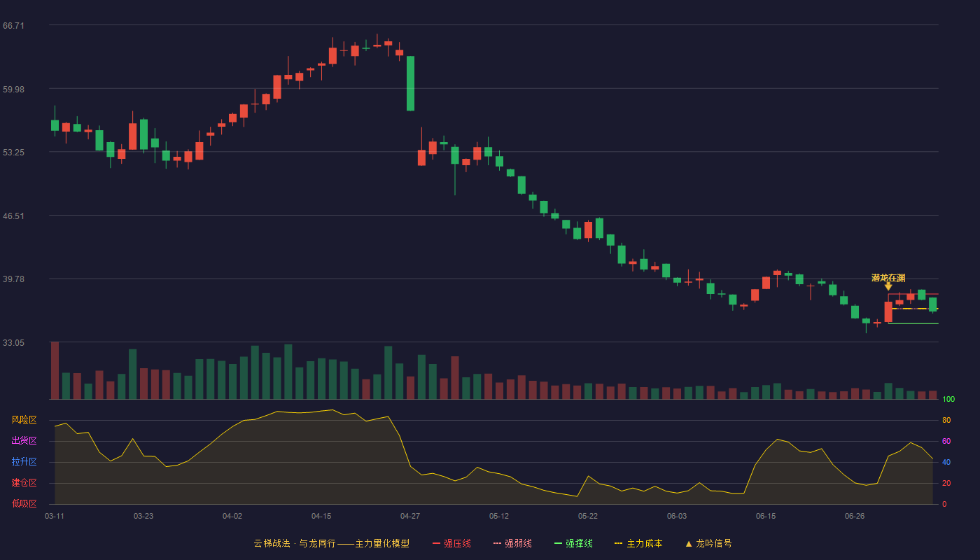Toggle 强撑线 legend visibility

(x=573, y=544)
